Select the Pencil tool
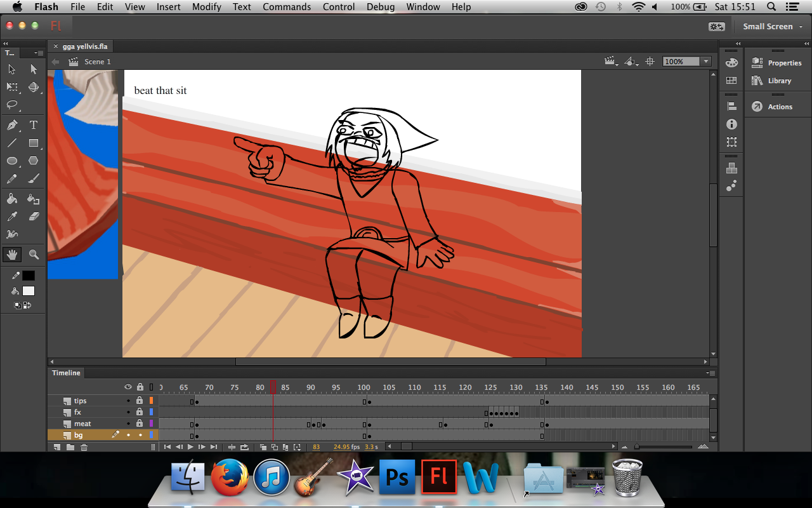This screenshot has width=812, height=508. pyautogui.click(x=12, y=179)
